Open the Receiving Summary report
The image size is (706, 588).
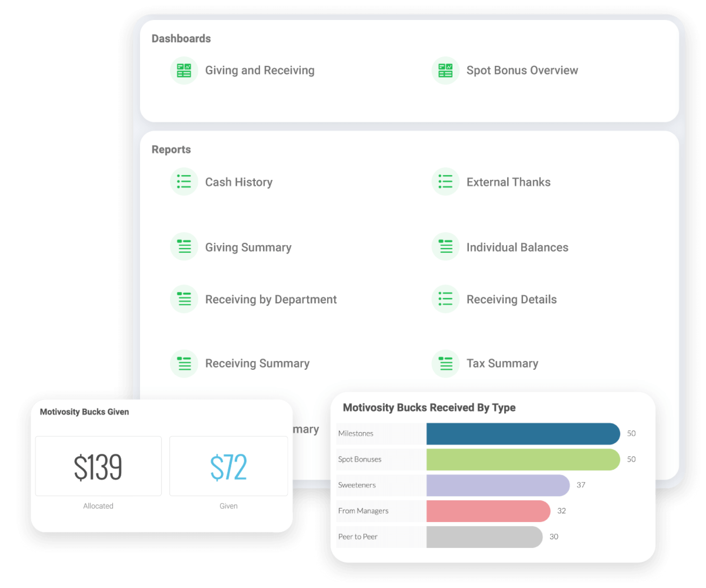click(x=257, y=364)
